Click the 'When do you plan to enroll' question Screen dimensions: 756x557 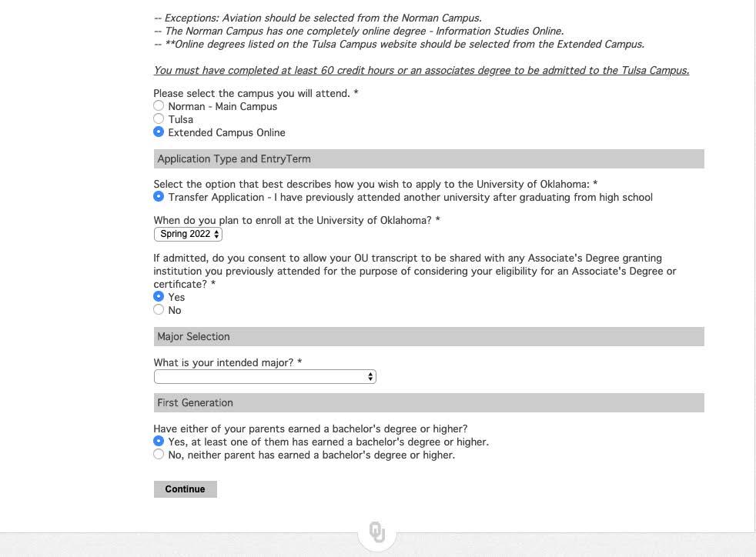coord(296,220)
